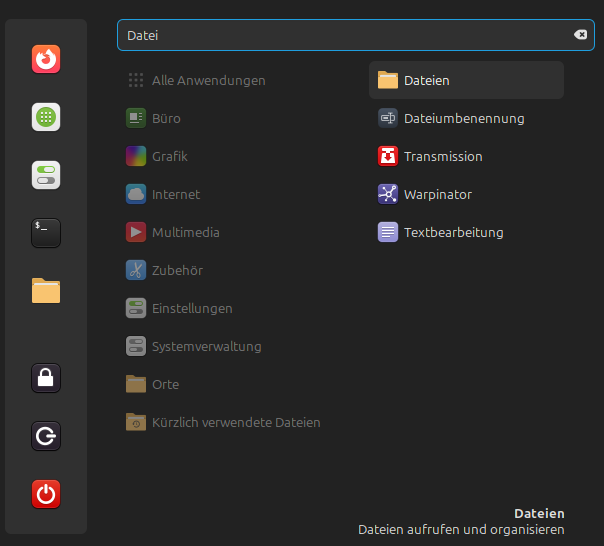This screenshot has height=546, width=604.
Task: Open System Settings toggle icon in sidebar
Action: point(46,175)
